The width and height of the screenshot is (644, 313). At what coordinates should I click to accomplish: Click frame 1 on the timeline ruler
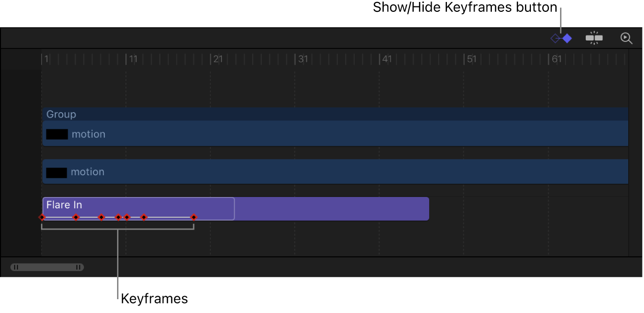(x=44, y=59)
